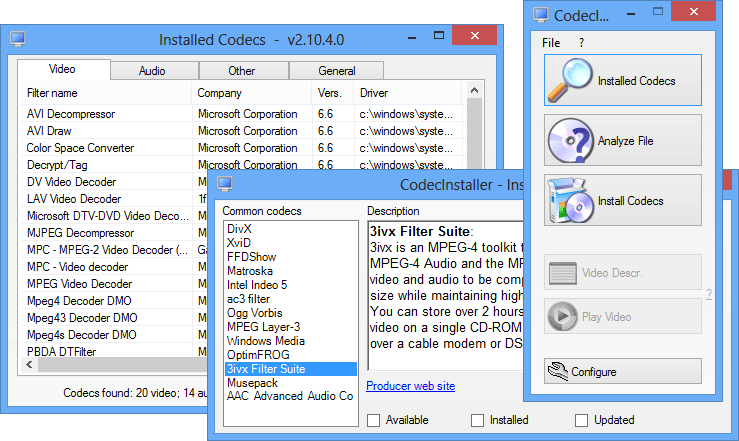Image resolution: width=739 pixels, height=441 pixels.
Task: Switch to the Other tab
Action: coord(244,71)
